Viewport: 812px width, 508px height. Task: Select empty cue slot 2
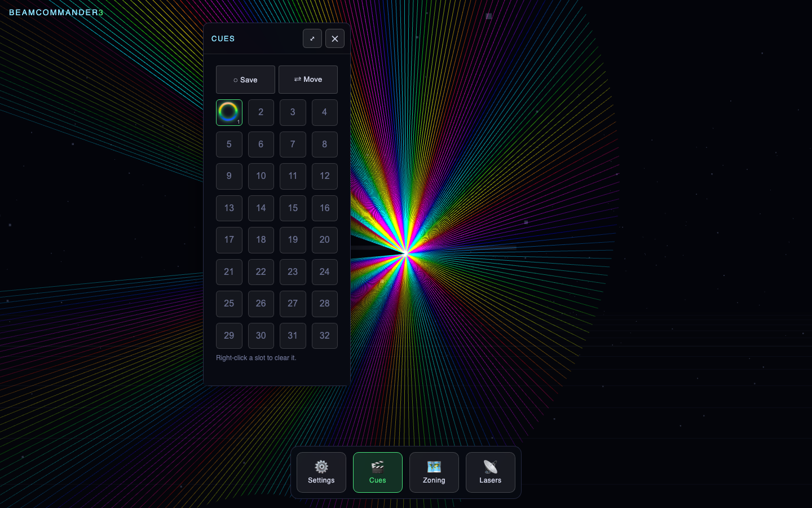(261, 112)
